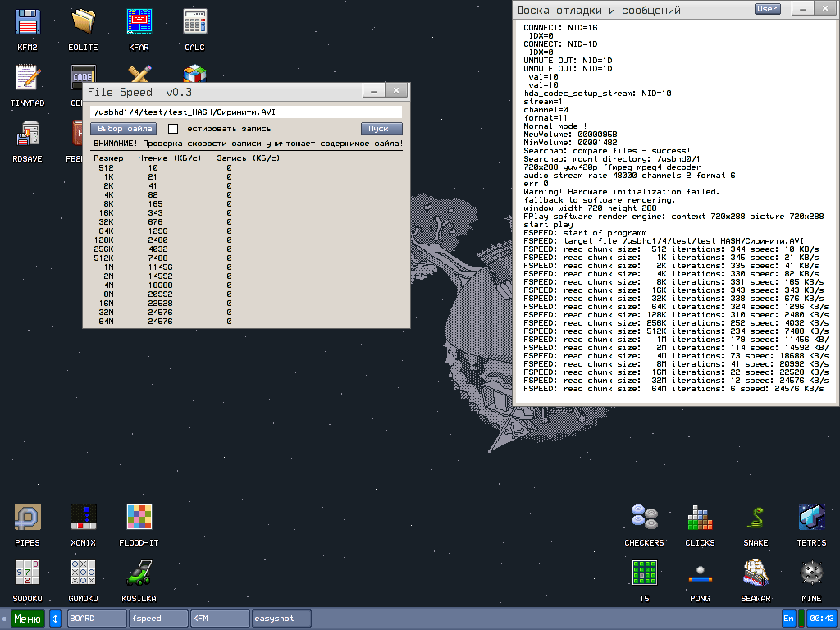The image size is (840, 630).
Task: Launch the TETRIS game icon
Action: point(811,518)
